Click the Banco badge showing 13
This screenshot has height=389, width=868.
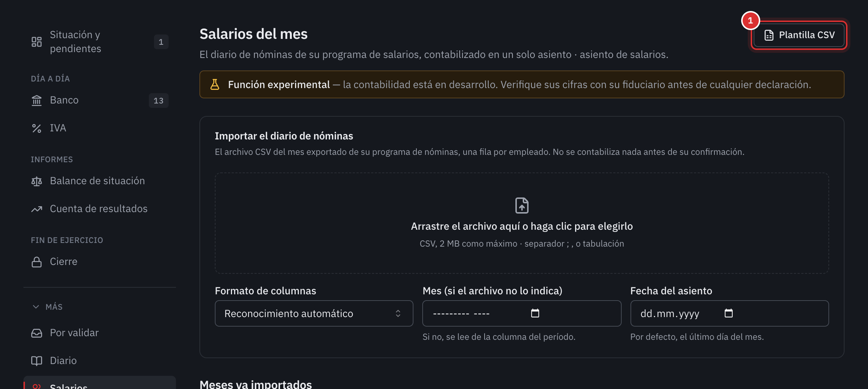(158, 101)
